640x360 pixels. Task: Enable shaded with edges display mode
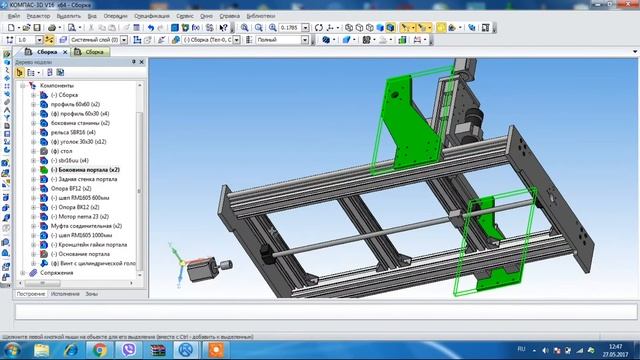(x=391, y=28)
